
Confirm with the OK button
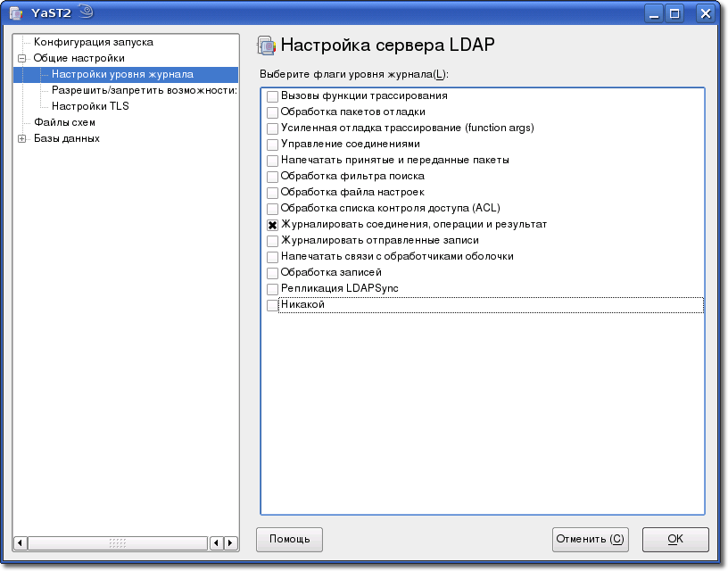tap(675, 540)
